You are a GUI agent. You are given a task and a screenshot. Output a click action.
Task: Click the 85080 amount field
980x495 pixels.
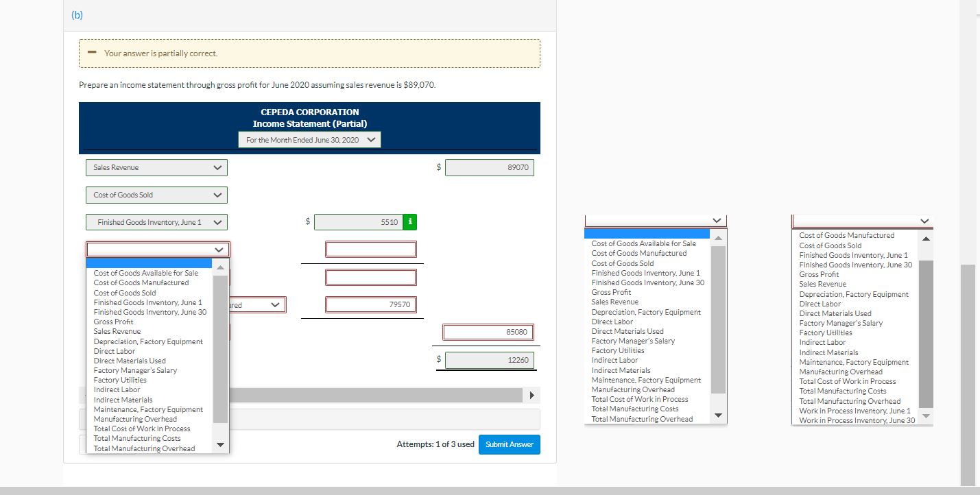coord(488,332)
